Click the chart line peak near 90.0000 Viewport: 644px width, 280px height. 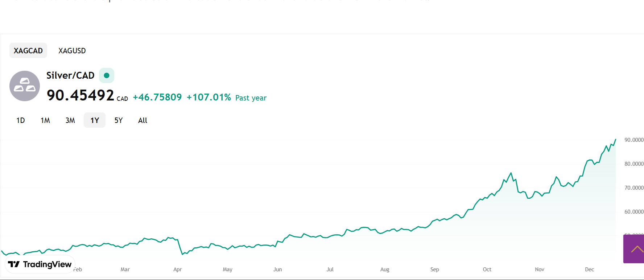pos(615,140)
